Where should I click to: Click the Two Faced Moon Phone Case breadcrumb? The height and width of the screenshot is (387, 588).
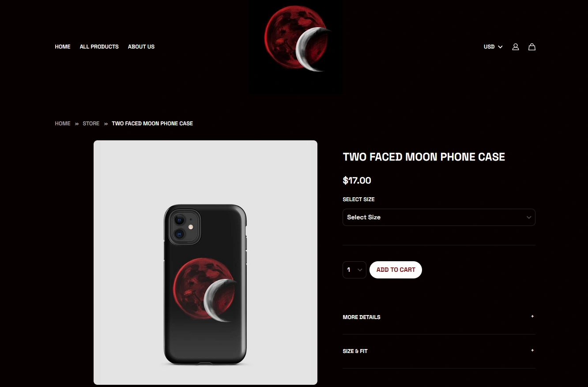coord(152,124)
